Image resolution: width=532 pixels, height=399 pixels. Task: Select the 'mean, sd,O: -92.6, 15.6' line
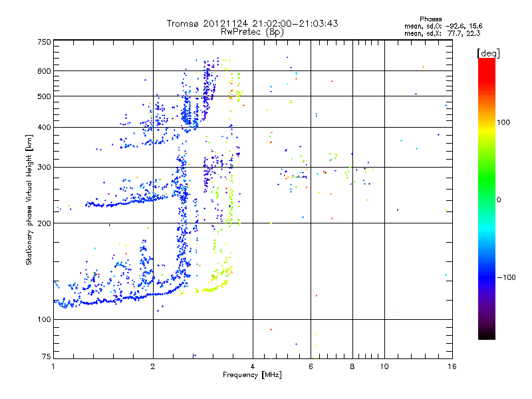coord(443,26)
